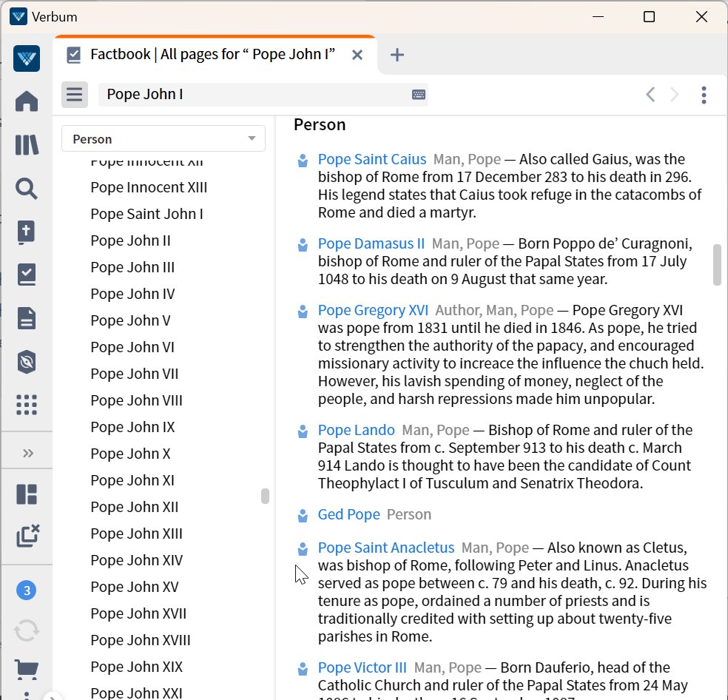Select Pope John XIV in list
Screen dimensions: 728x700
point(136,560)
